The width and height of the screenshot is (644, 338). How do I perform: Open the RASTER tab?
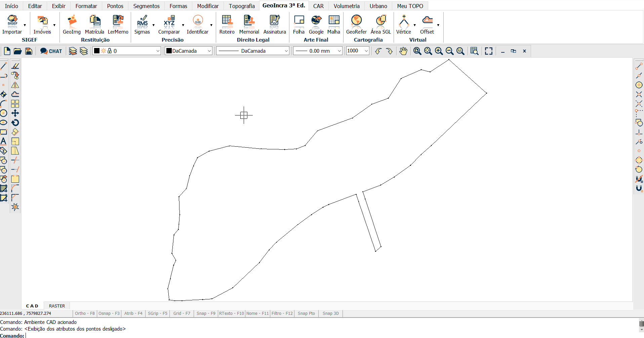(57, 306)
